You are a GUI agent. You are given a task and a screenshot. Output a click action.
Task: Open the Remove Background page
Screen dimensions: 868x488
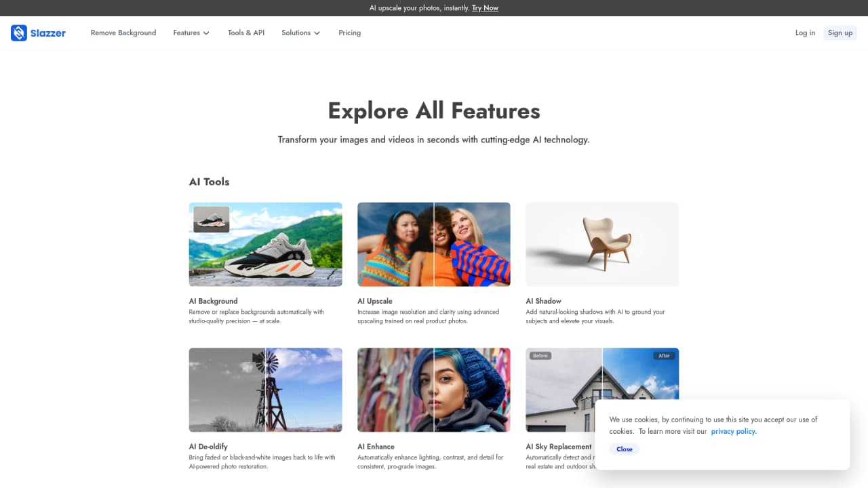point(123,33)
